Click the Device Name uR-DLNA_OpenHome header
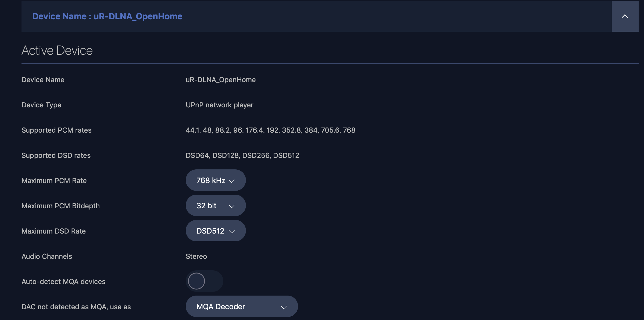 (x=107, y=16)
